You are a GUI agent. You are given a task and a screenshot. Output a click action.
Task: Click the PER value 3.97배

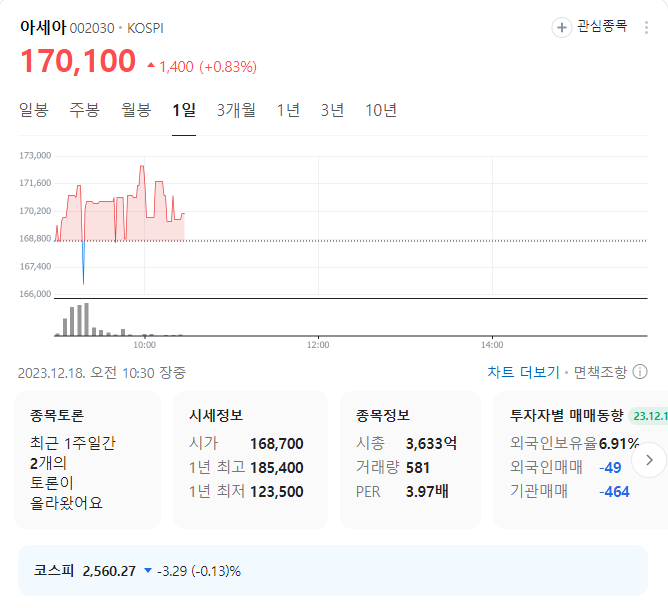[x=427, y=491]
